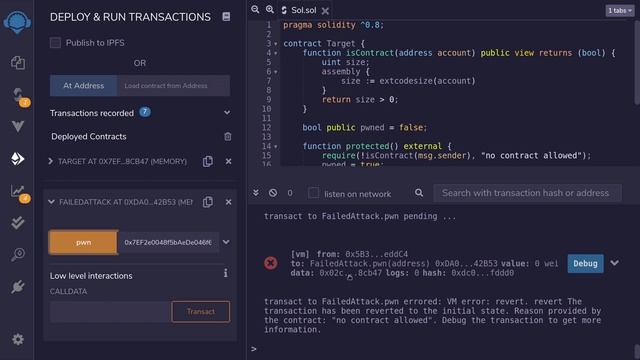The width and height of the screenshot is (640, 360).
Task: Fold isContract function at line 4
Action: (276, 53)
